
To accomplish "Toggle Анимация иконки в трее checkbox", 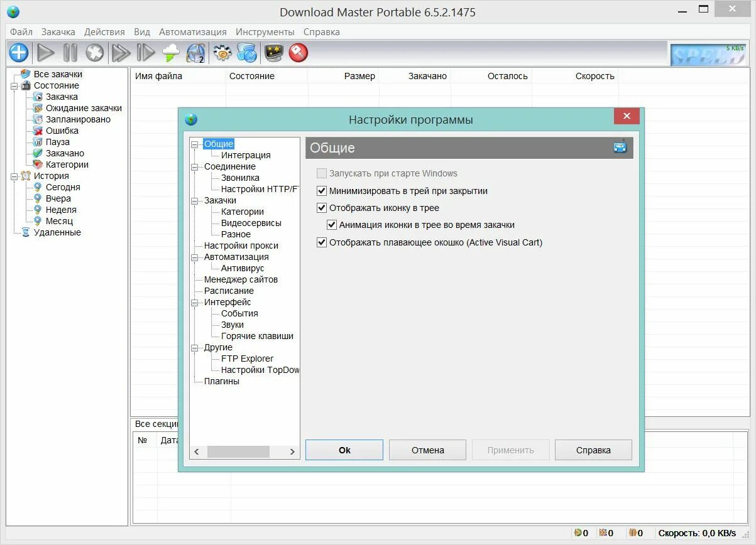I will (332, 225).
